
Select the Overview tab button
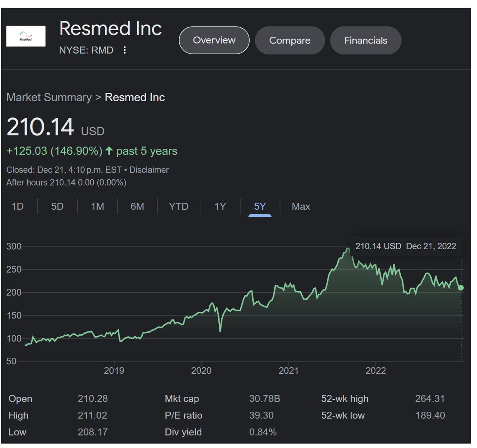pos(214,40)
